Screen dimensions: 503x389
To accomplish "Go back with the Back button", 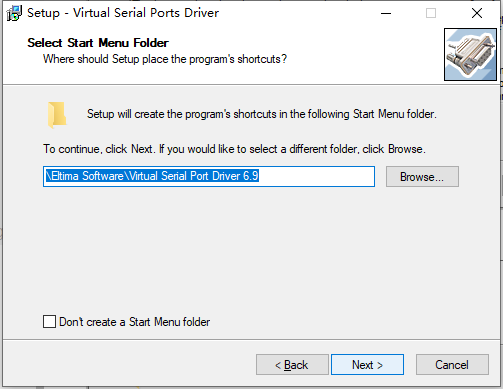I will click(x=292, y=365).
